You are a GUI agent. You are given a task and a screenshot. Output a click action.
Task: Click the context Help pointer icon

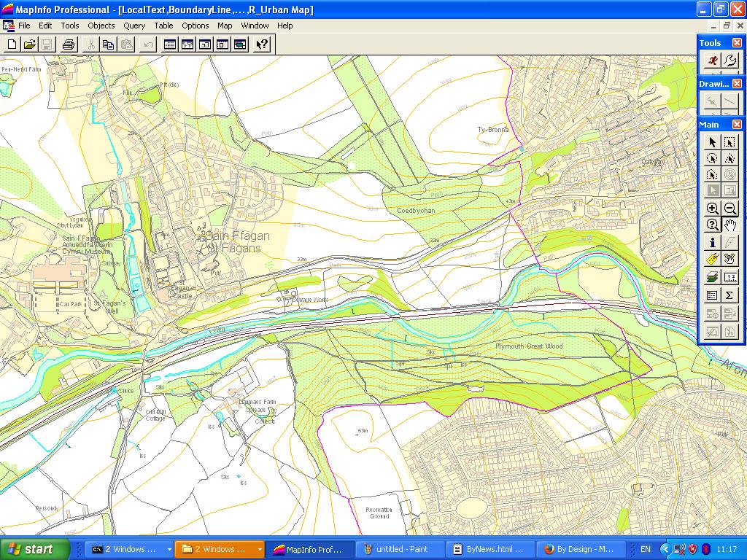pos(262,44)
